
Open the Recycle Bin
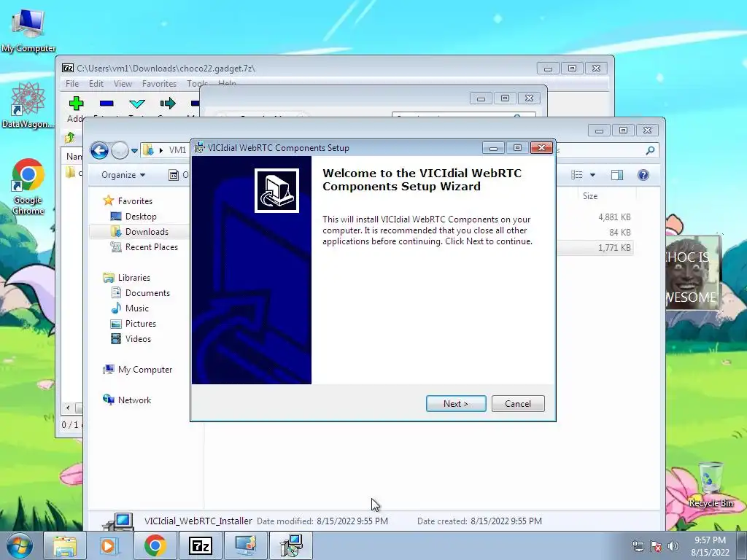point(711,484)
